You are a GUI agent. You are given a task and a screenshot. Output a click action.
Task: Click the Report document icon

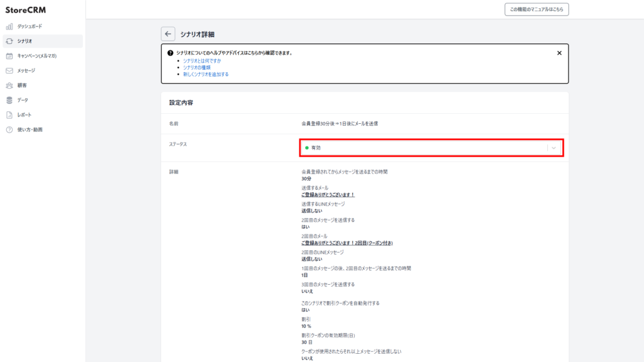pos(9,115)
